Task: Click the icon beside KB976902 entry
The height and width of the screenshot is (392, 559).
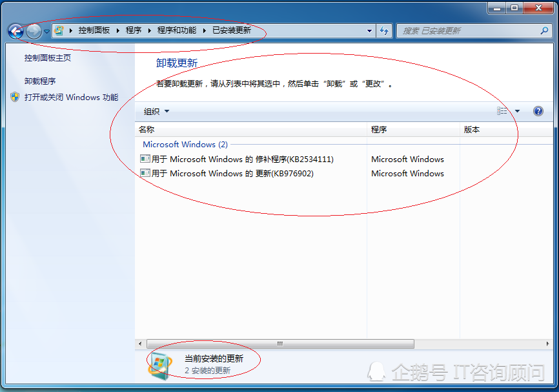Action: pos(145,173)
